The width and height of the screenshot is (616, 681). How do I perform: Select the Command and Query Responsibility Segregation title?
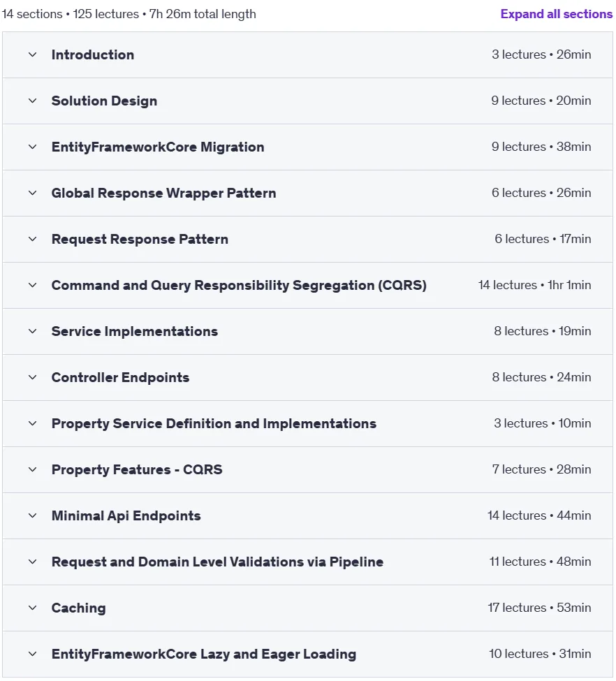(x=239, y=286)
